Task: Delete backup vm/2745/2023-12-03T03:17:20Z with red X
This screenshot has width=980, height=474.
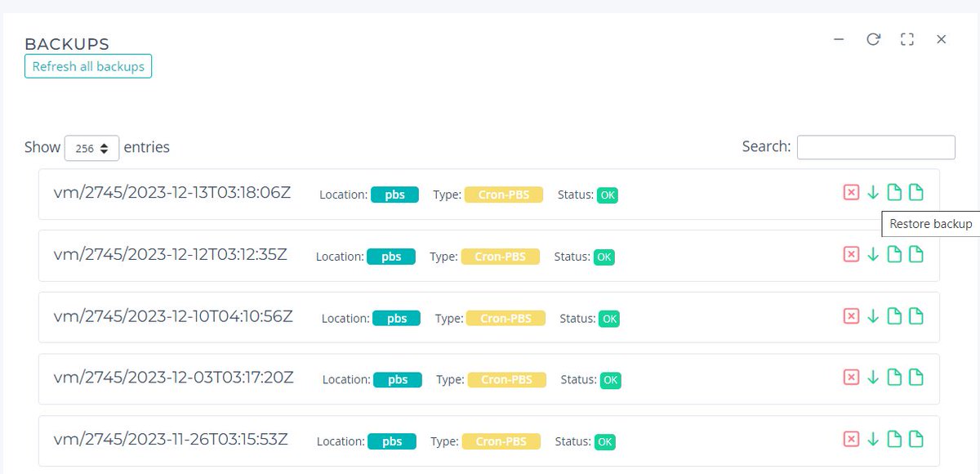Action: point(851,378)
